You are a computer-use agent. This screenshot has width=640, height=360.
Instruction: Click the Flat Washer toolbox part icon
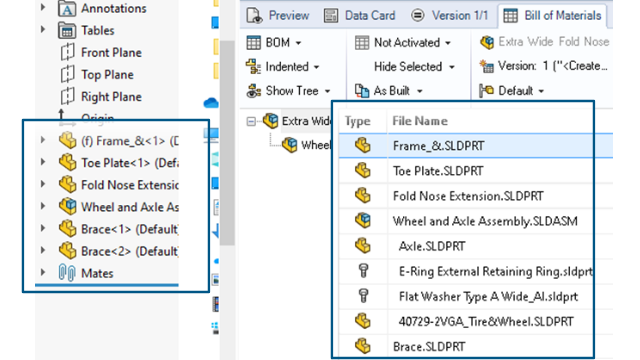pyautogui.click(x=363, y=296)
